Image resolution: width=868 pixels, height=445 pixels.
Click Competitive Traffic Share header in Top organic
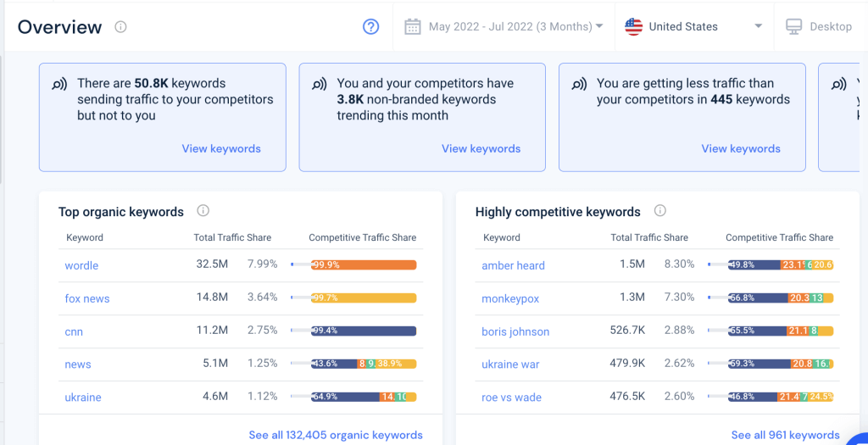363,237
